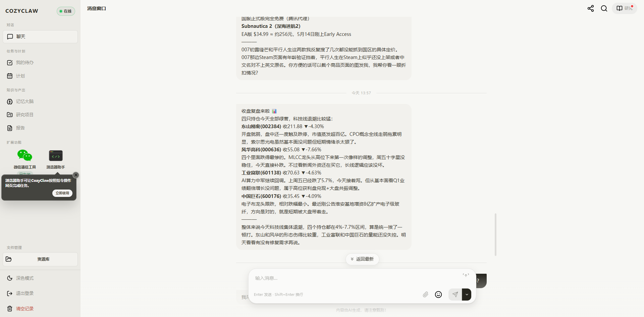Open the research (研究) button top right
Screen dimensions: 644x317
[x=625, y=8]
